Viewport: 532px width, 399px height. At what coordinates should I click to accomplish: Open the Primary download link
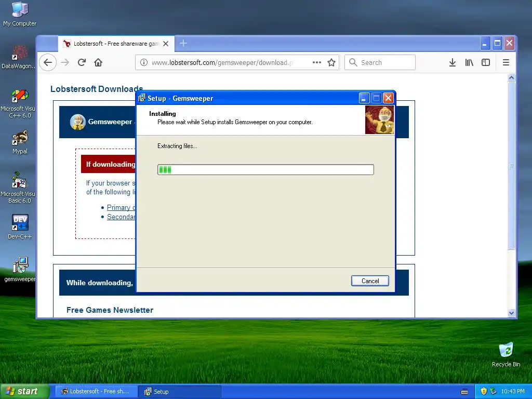121,207
